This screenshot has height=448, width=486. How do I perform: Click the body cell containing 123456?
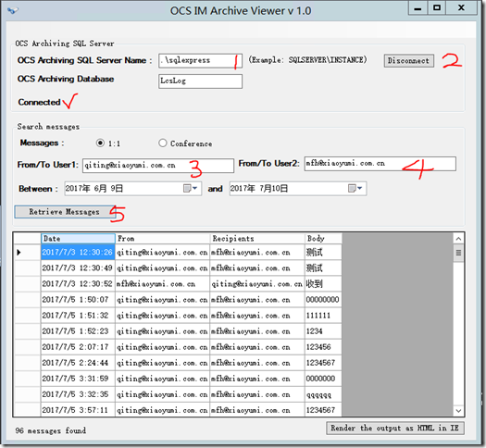pyautogui.click(x=323, y=347)
